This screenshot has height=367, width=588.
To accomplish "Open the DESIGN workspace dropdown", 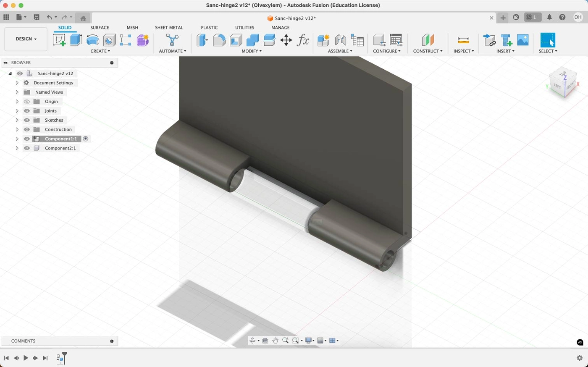I will (26, 39).
